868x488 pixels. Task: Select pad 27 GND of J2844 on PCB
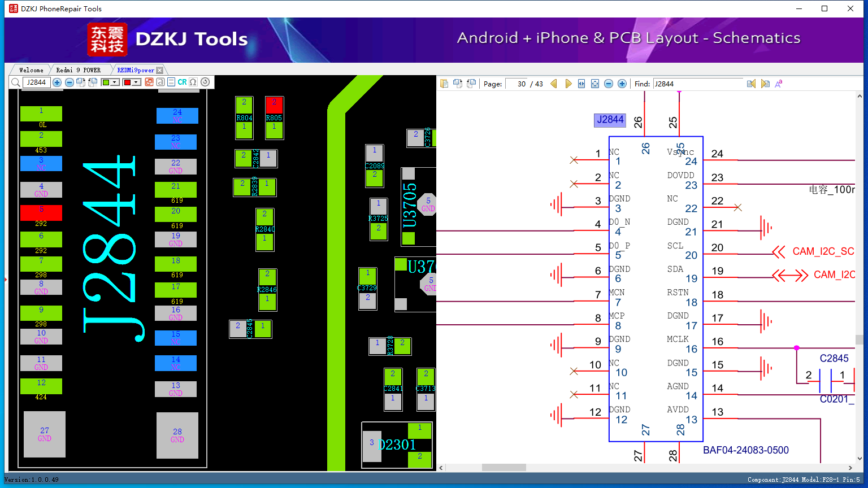click(45, 434)
